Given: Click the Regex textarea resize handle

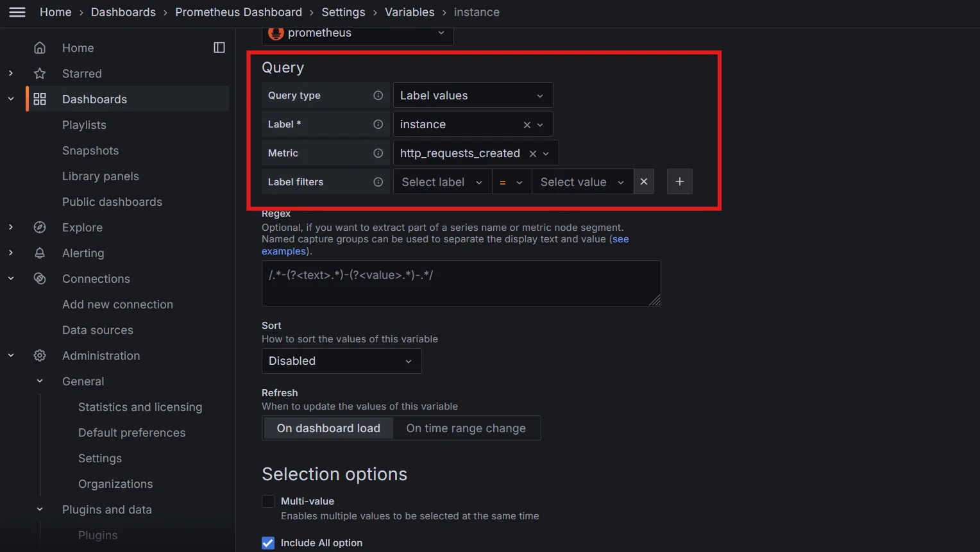Looking at the screenshot, I should pos(655,300).
